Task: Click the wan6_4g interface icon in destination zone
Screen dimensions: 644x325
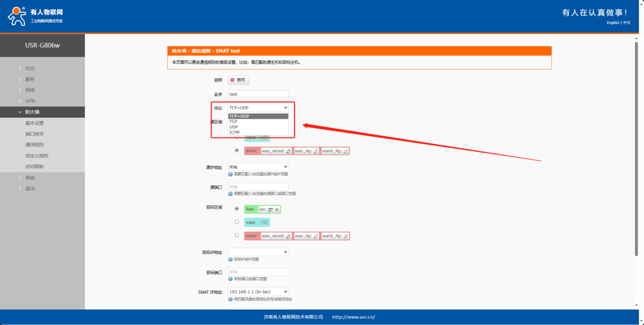Action: pos(346,236)
